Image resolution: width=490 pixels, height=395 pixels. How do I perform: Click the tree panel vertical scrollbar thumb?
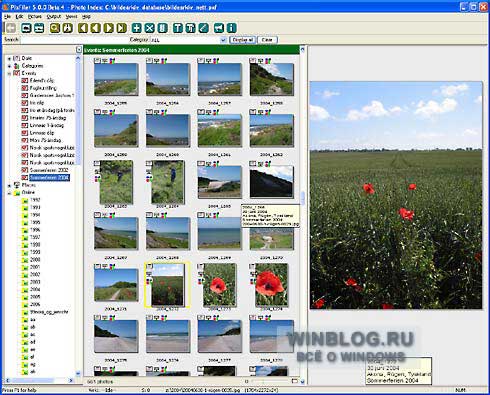78,113
